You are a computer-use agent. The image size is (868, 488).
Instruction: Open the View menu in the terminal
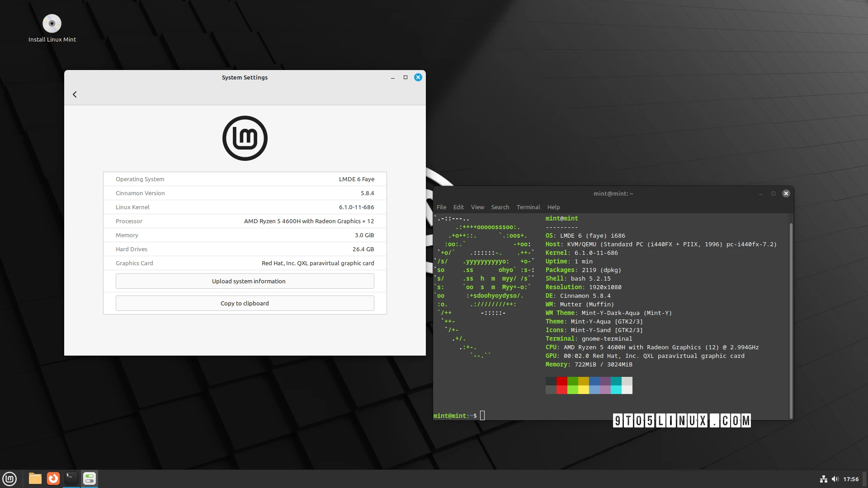coord(477,207)
